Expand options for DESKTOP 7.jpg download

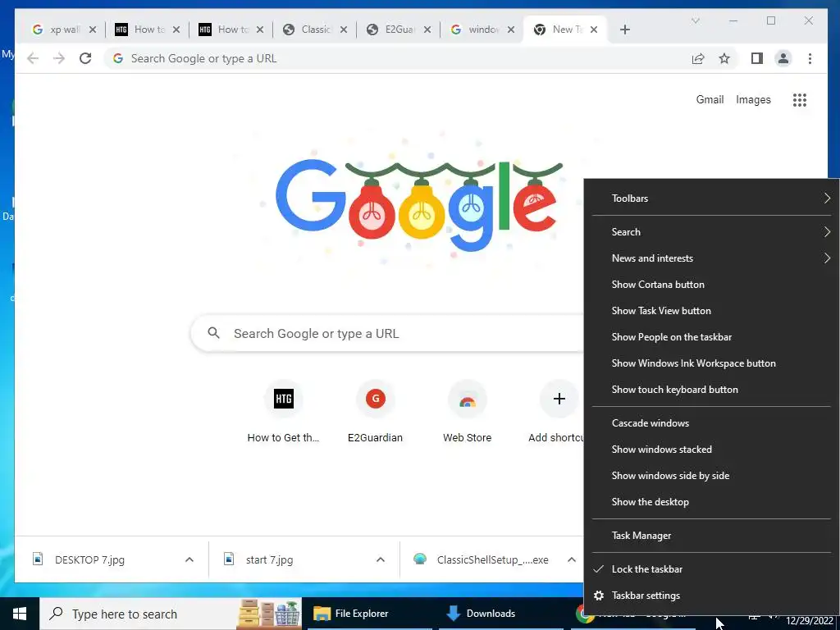[189, 559]
